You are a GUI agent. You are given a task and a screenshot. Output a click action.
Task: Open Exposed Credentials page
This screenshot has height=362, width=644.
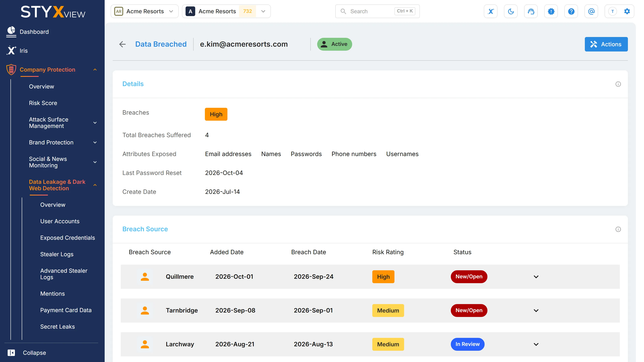[x=67, y=238]
